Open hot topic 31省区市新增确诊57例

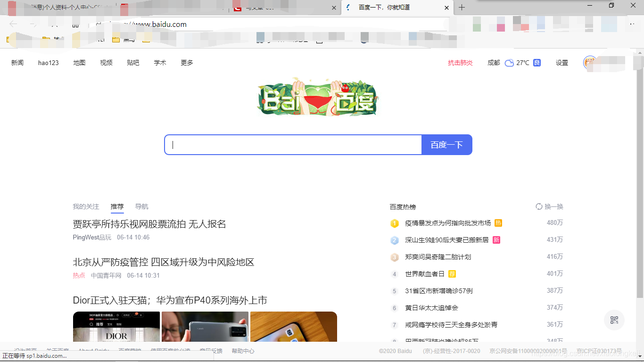439,291
